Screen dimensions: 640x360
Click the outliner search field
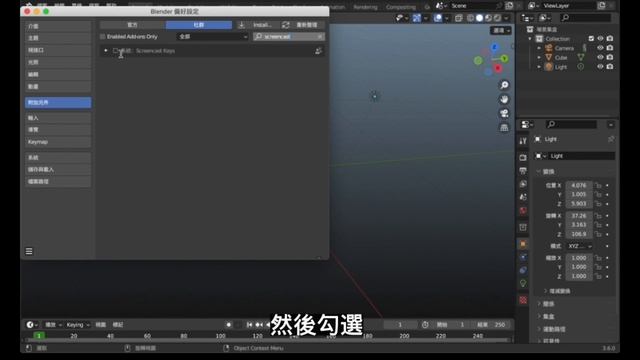click(586, 18)
